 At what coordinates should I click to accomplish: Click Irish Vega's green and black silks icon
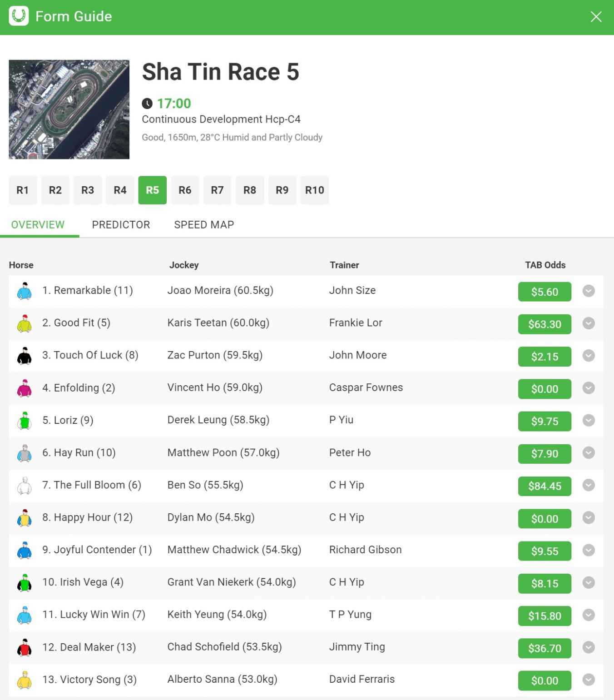pos(25,582)
